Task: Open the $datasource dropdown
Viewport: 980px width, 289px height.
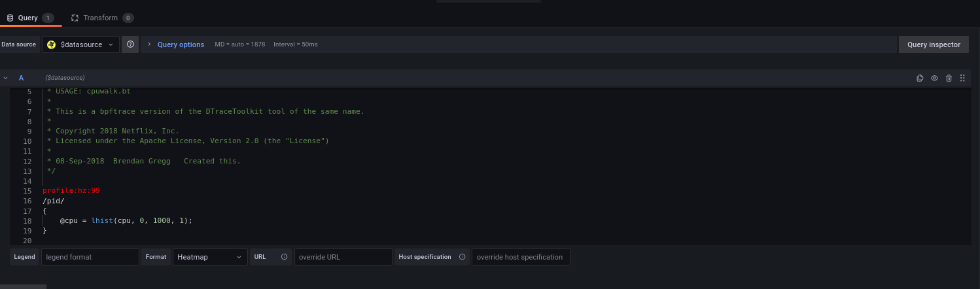Action: coord(81,44)
